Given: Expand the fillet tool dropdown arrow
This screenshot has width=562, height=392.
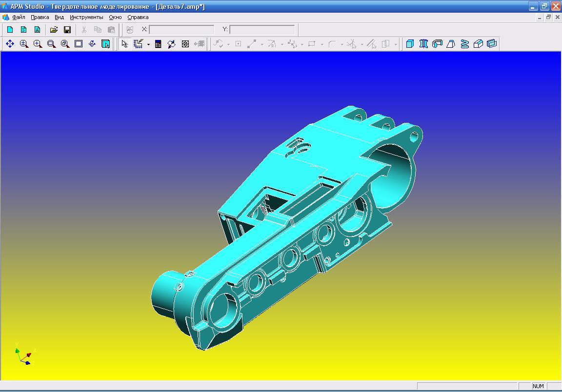Looking at the screenshot, I should 342,44.
